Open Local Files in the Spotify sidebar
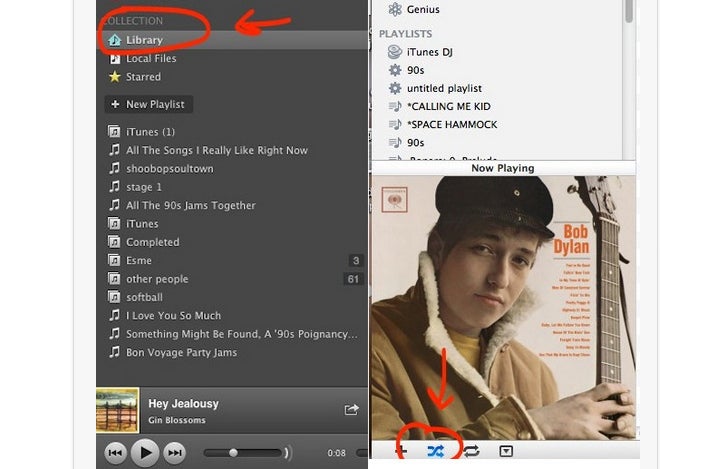 152,59
